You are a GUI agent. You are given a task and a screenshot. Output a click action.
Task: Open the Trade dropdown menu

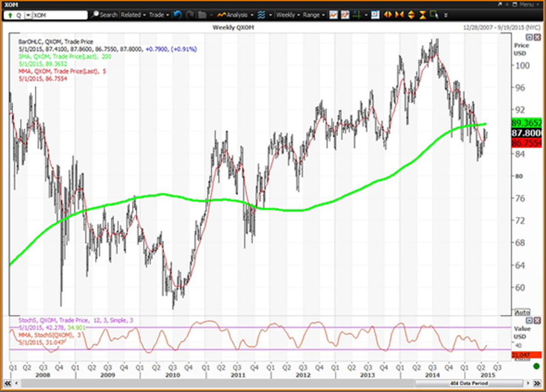pos(158,15)
